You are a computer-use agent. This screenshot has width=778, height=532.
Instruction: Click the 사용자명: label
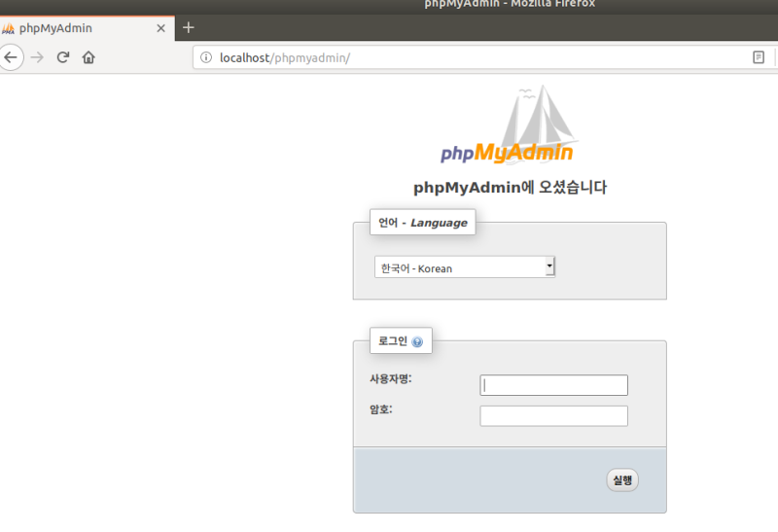391,379
